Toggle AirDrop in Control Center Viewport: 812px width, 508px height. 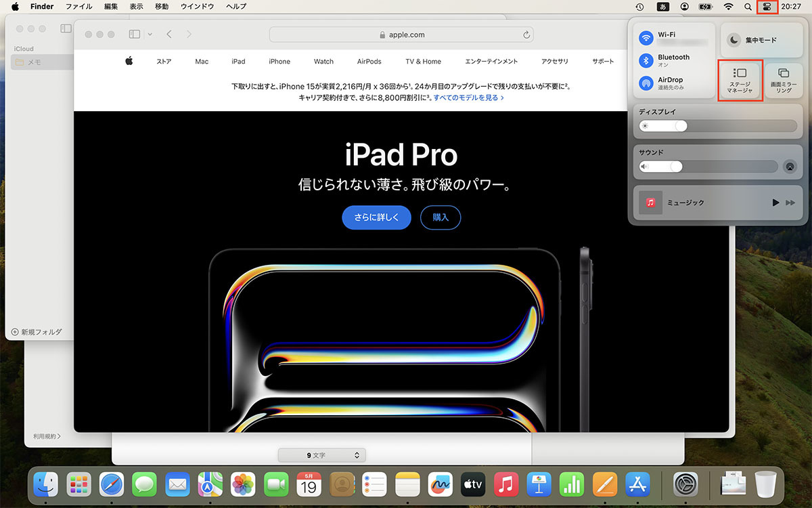646,83
